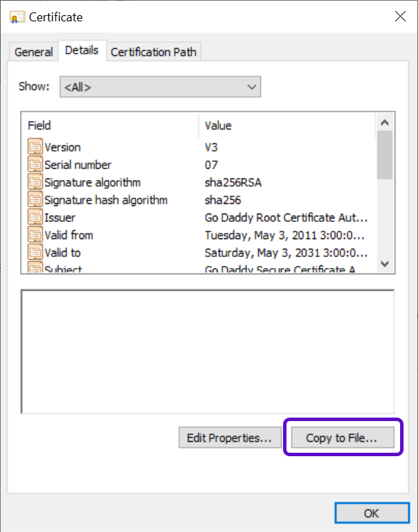Click the Version field icon
The height and width of the screenshot is (532, 418).
(34, 147)
